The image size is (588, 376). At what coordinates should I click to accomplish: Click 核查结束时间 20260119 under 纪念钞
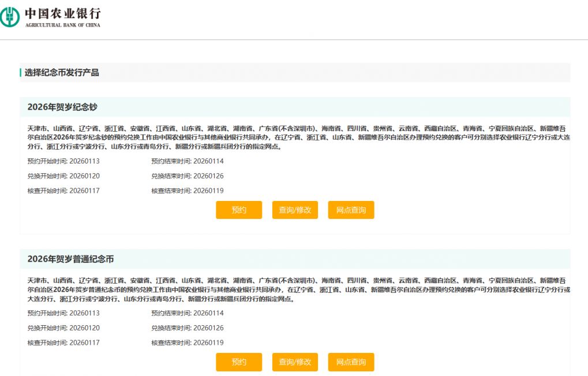point(188,191)
